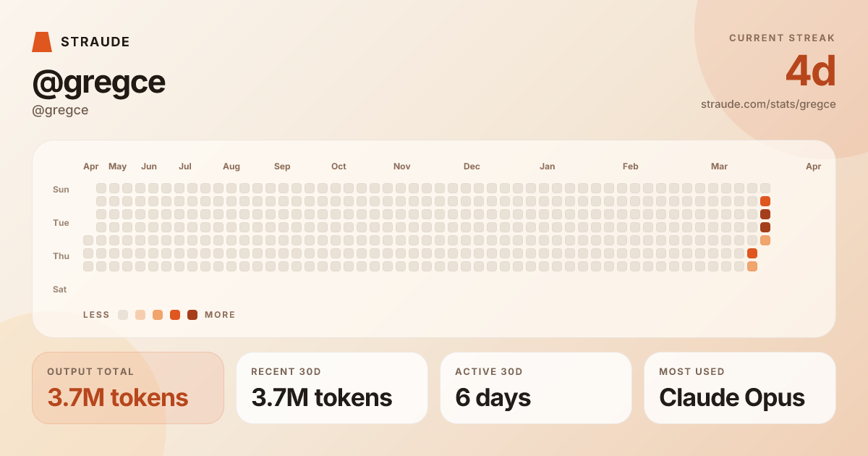Image resolution: width=868 pixels, height=456 pixels.
Task: Select the light orange legend swatch
Action: point(158,315)
